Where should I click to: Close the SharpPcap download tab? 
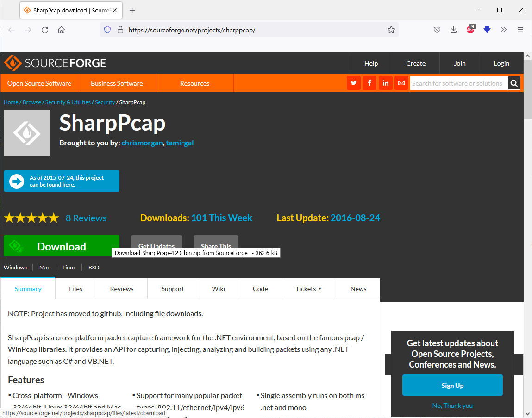115,11
